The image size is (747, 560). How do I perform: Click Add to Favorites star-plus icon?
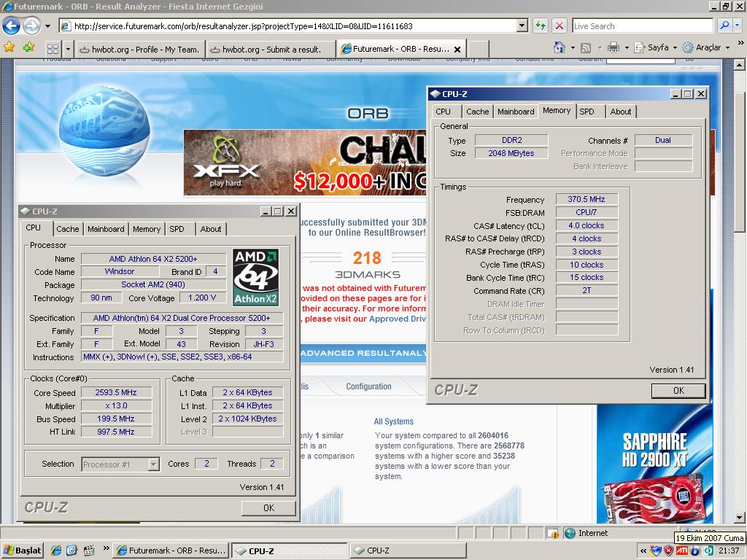click(x=28, y=47)
